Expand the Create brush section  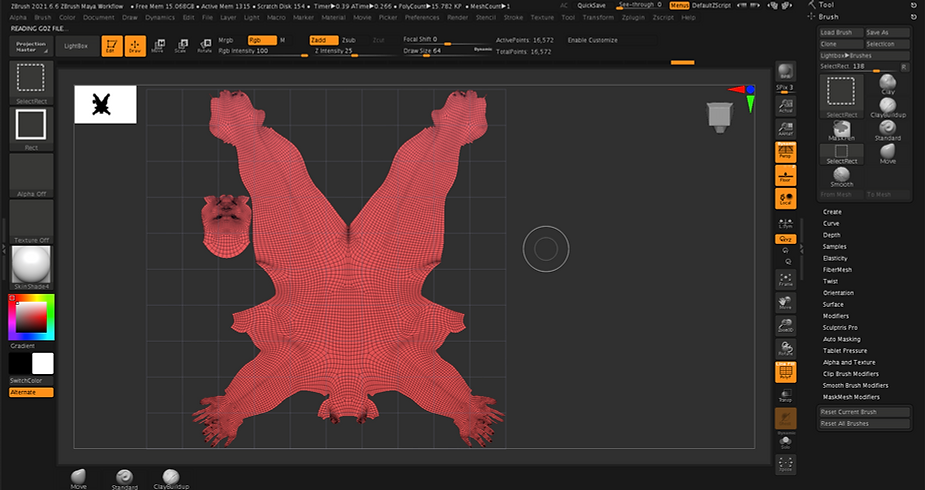832,212
